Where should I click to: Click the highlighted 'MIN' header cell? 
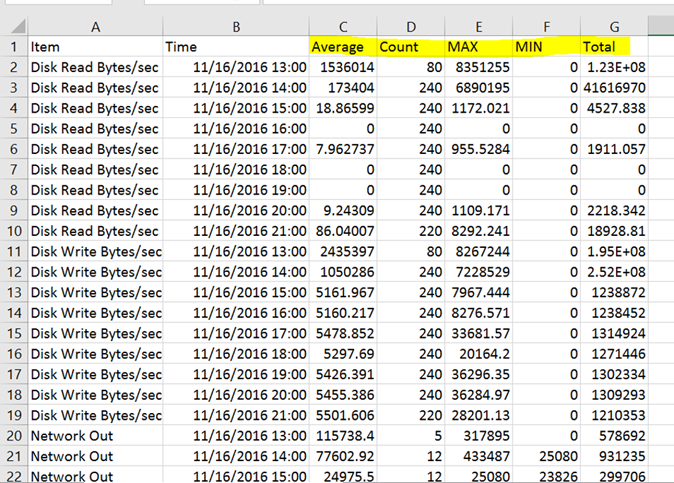click(x=546, y=46)
